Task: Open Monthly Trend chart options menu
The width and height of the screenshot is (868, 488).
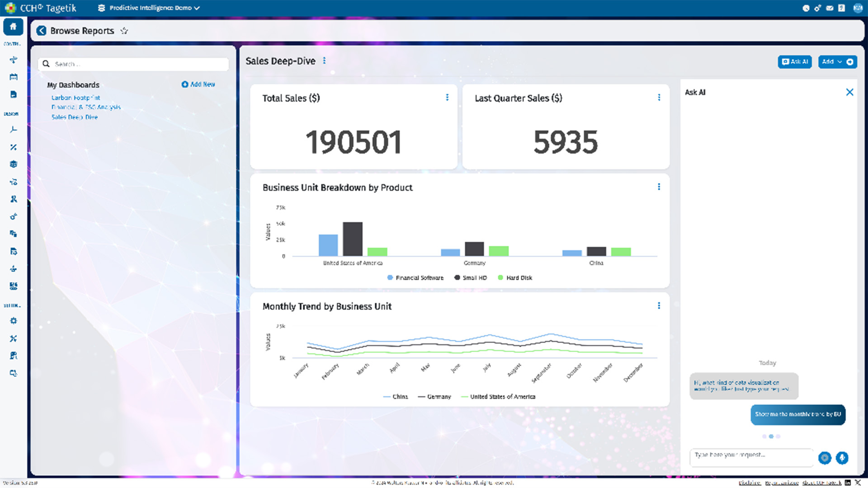Action: click(x=659, y=306)
